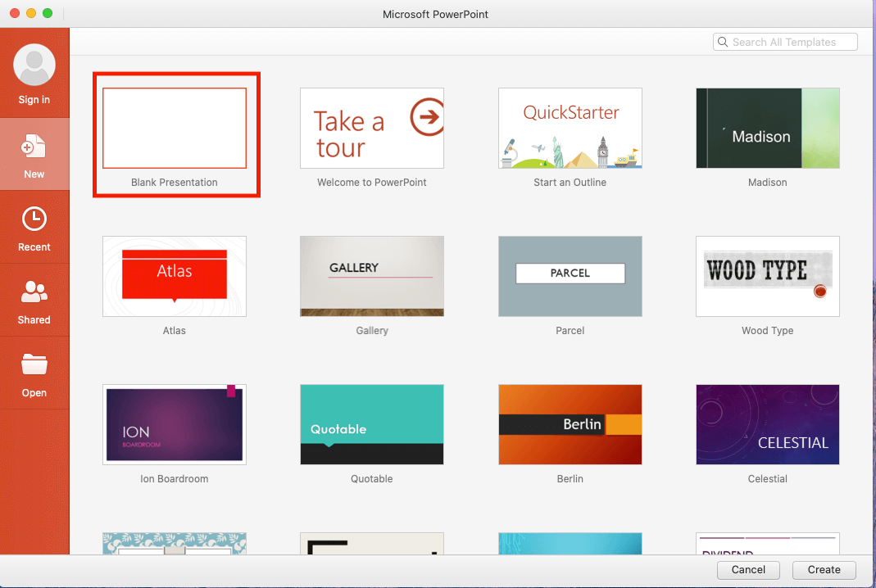The height and width of the screenshot is (588, 876).
Task: Click the Open folder icon
Action: 34,364
